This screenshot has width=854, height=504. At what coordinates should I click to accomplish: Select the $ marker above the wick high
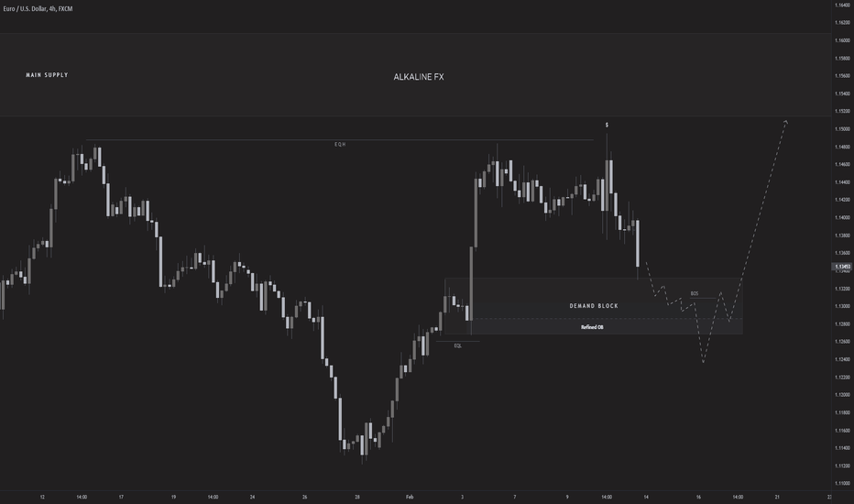tap(607, 126)
